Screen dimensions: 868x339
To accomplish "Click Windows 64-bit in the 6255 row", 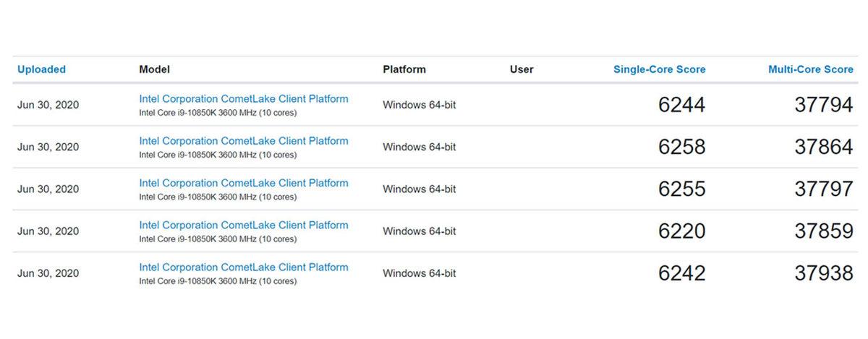I will (x=420, y=189).
